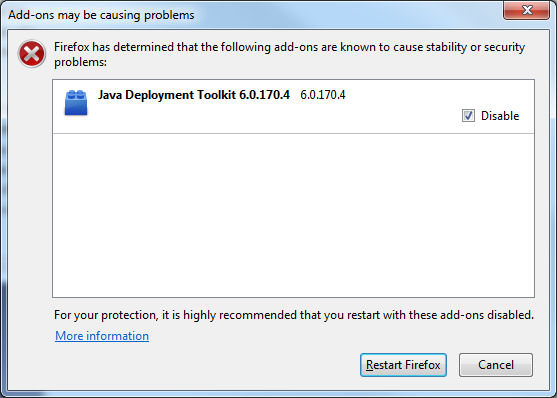Click the gray area right of More information link

tap(341, 336)
